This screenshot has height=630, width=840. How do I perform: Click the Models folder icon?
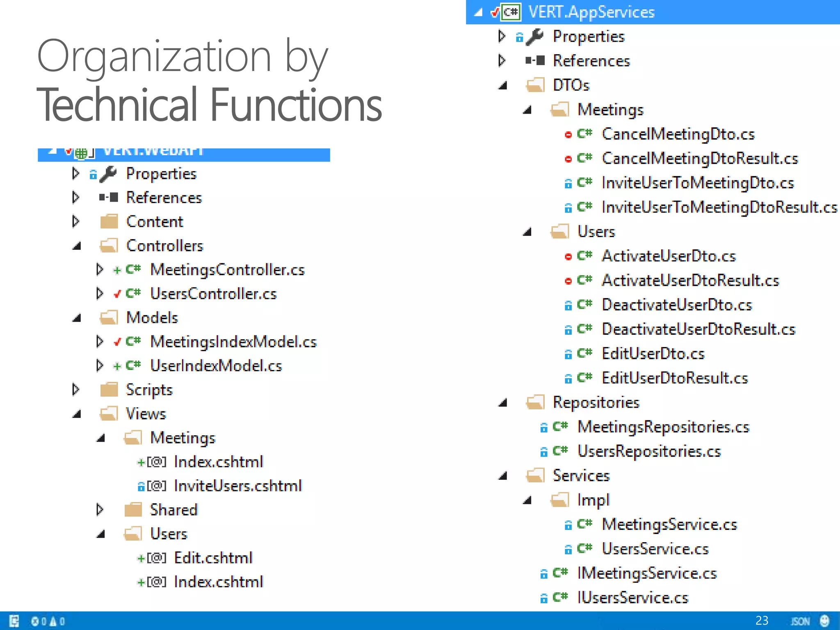(x=109, y=317)
